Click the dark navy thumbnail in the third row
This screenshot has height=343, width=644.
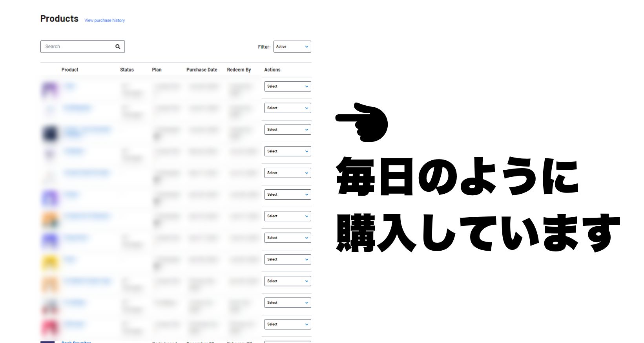click(50, 134)
